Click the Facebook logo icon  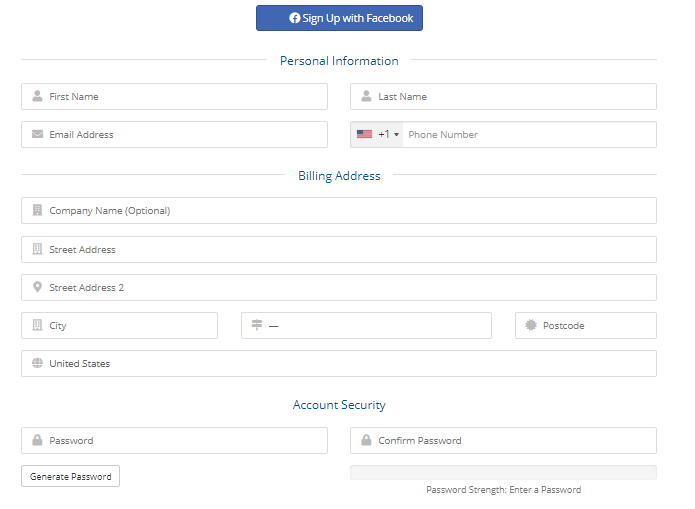294,18
